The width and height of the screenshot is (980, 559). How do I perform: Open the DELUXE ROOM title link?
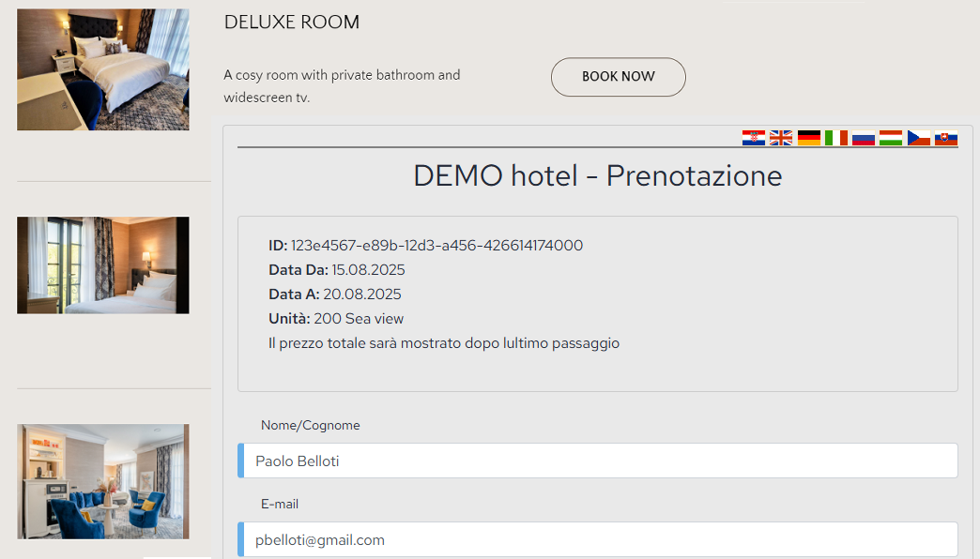[291, 22]
